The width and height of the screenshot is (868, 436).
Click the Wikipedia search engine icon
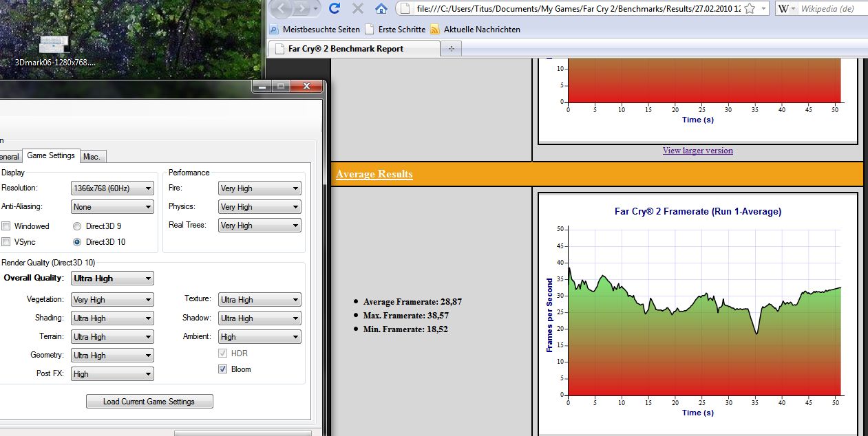[785, 8]
